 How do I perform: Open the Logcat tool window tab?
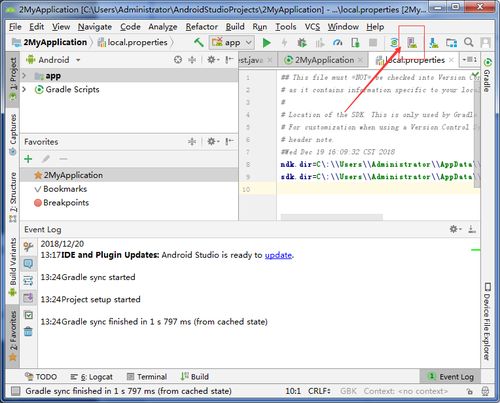pyautogui.click(x=92, y=377)
